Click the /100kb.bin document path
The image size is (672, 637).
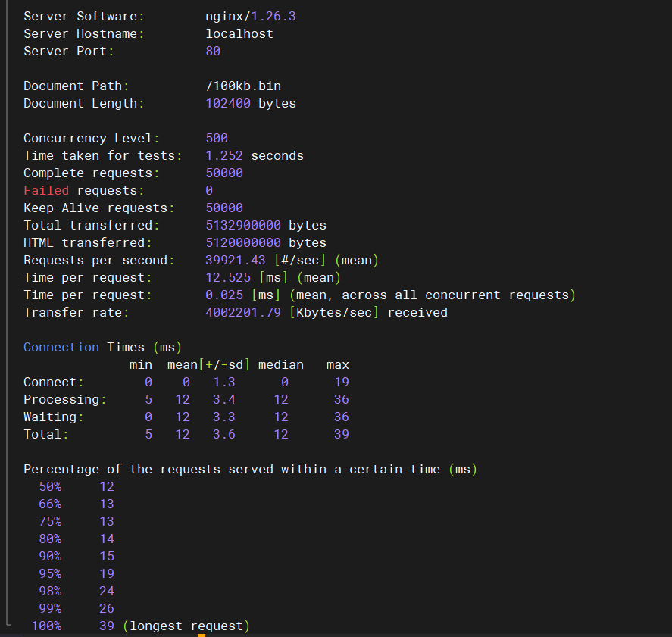[242, 86]
